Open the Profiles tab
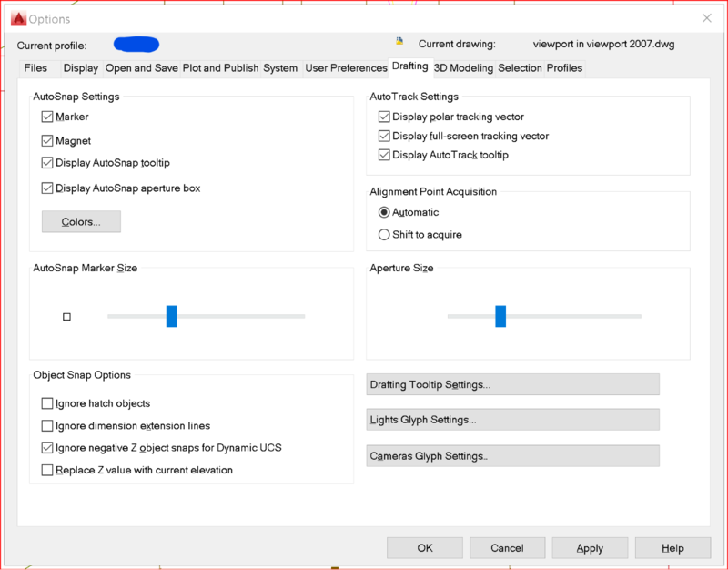This screenshot has height=570, width=728. (564, 68)
